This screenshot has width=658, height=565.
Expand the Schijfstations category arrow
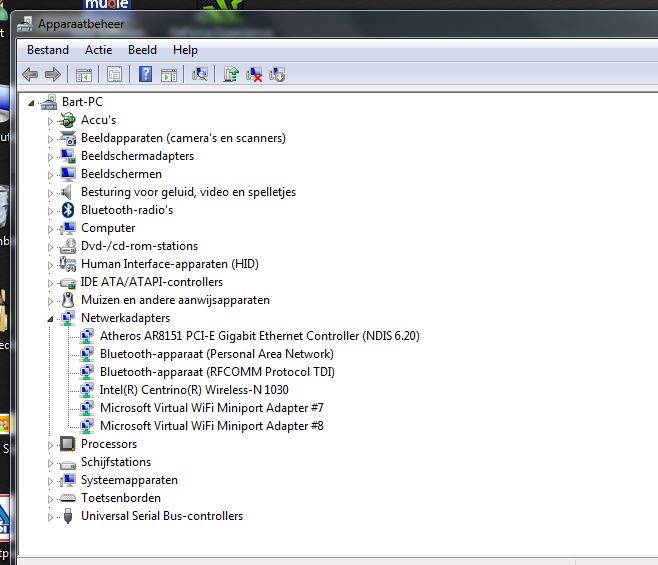click(x=50, y=463)
